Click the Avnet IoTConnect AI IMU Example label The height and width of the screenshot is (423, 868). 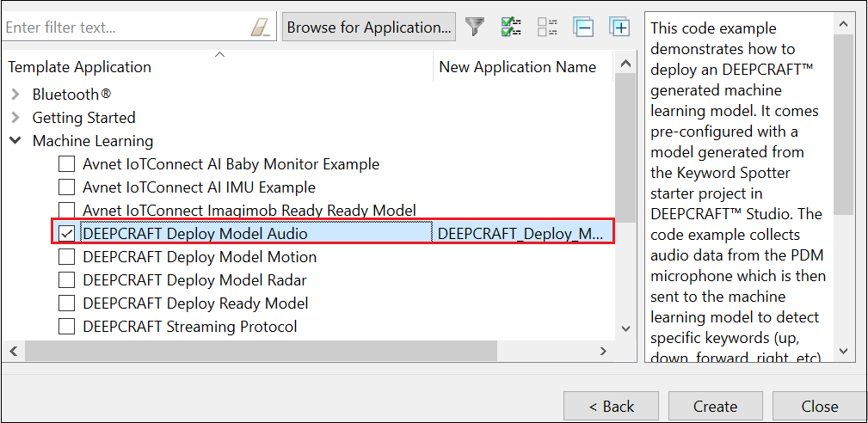pyautogui.click(x=199, y=187)
